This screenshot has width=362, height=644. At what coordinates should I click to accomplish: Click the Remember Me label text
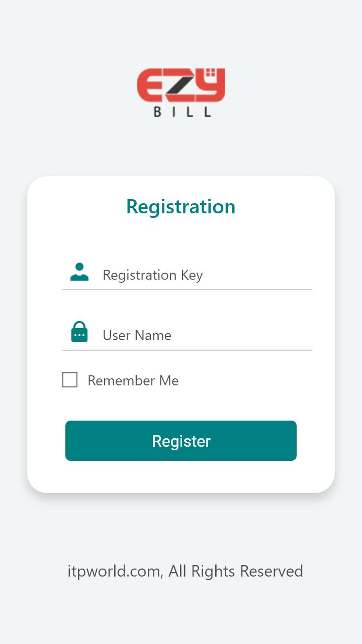pos(133,381)
